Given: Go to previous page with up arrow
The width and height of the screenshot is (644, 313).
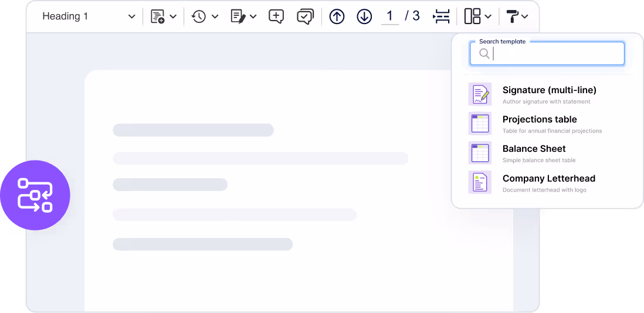Looking at the screenshot, I should [x=337, y=16].
